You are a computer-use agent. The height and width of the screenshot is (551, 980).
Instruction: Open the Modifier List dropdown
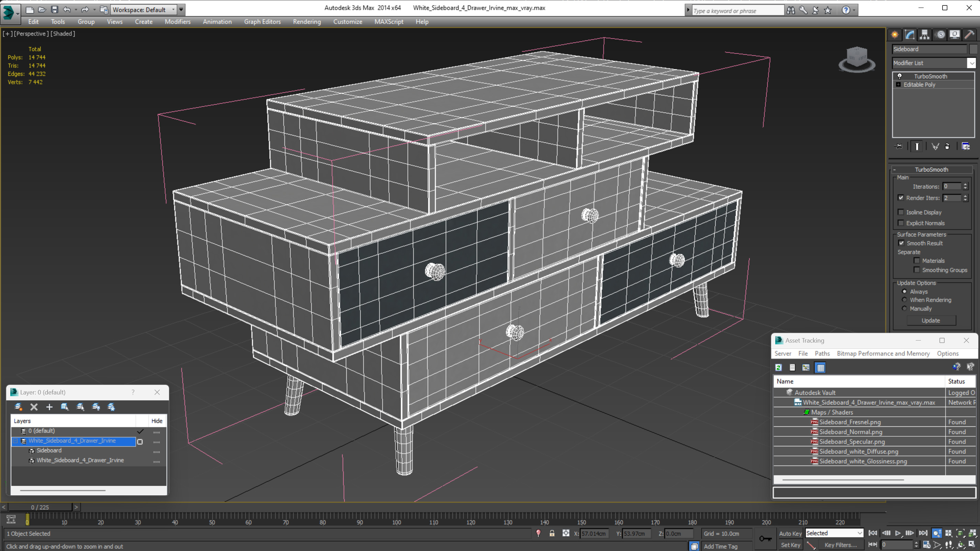pyautogui.click(x=934, y=63)
